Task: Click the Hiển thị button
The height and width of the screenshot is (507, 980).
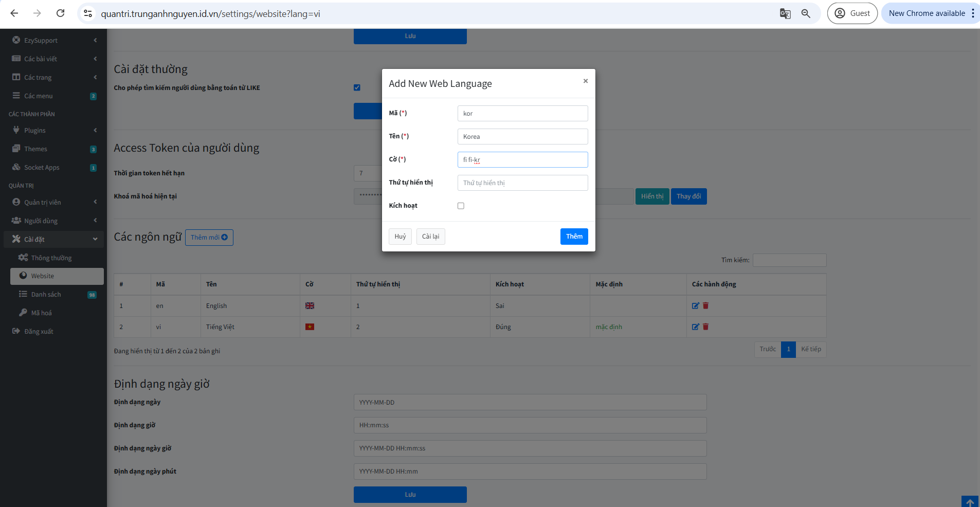Action: click(x=652, y=196)
